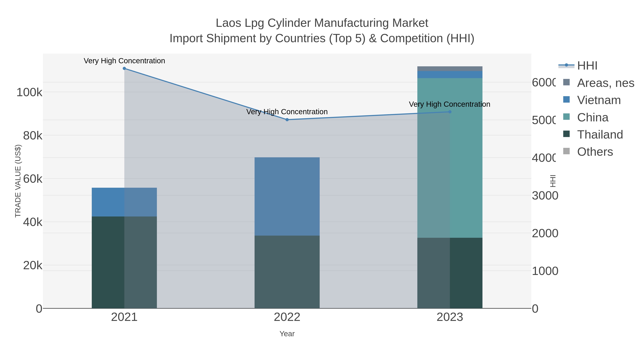Click the Thailand dark green legend swatch

(x=566, y=134)
